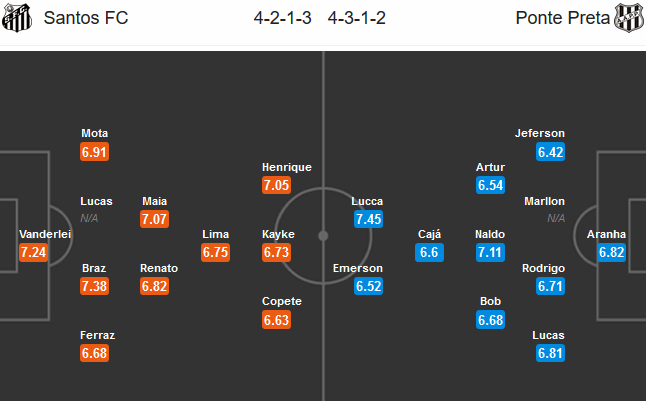The height and width of the screenshot is (401, 646).
Task: Select Maia's 7.07 rating badge
Action: [154, 219]
